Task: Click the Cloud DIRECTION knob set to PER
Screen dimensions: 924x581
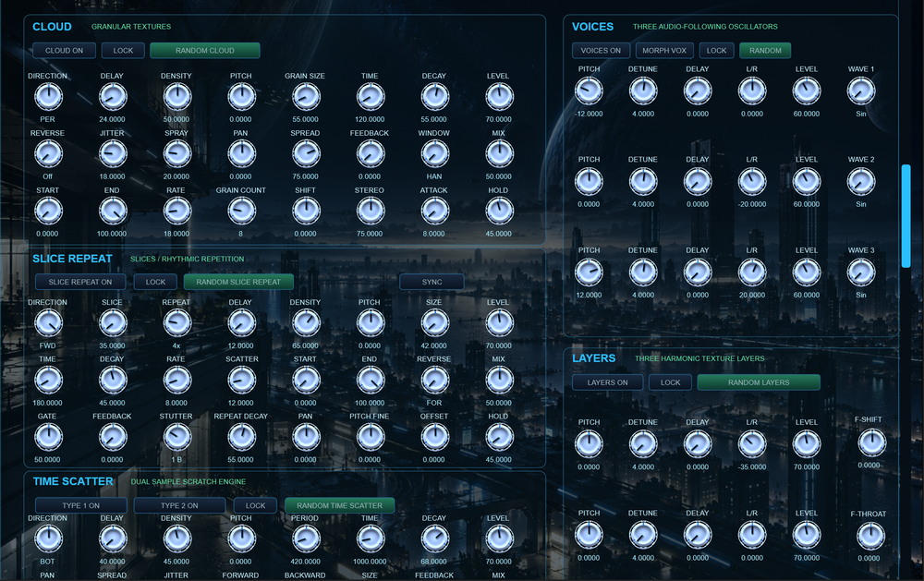Action: tap(48, 97)
